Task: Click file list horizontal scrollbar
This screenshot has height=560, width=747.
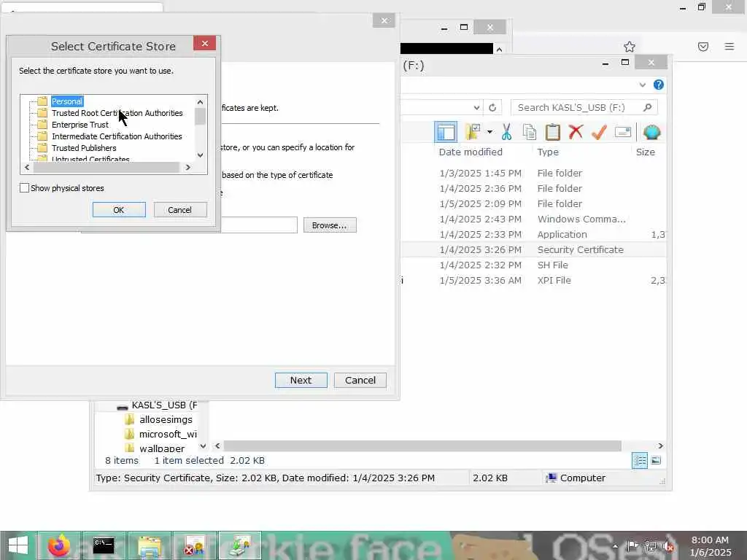Action: (422, 446)
